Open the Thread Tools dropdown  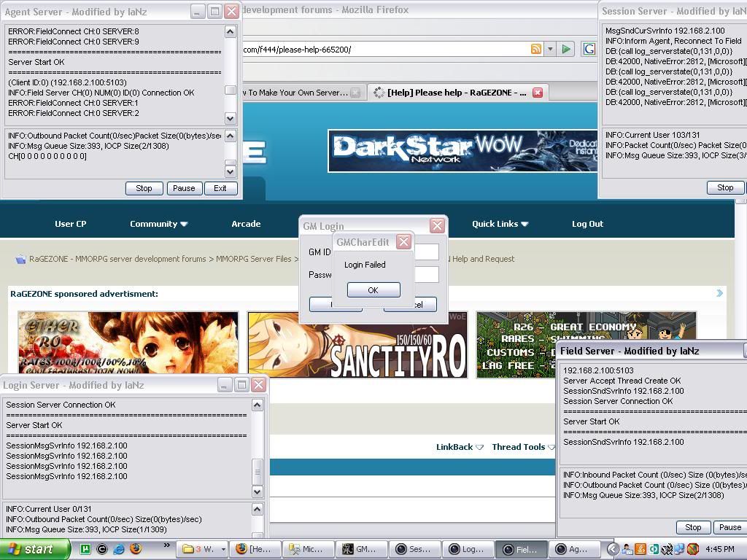tap(522, 447)
